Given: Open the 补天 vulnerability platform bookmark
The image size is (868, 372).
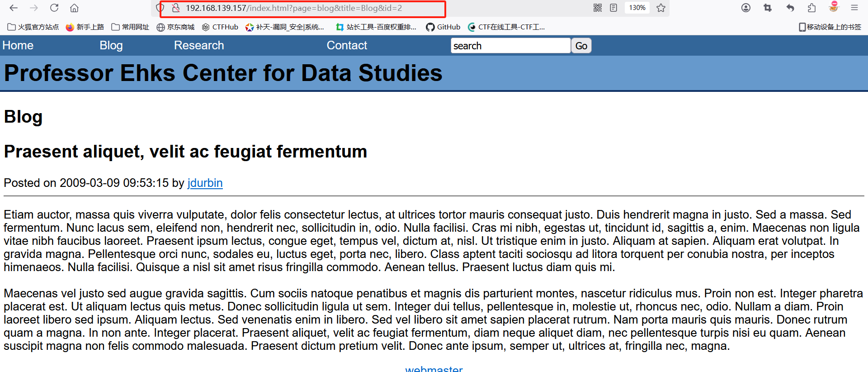Looking at the screenshot, I should 285,27.
